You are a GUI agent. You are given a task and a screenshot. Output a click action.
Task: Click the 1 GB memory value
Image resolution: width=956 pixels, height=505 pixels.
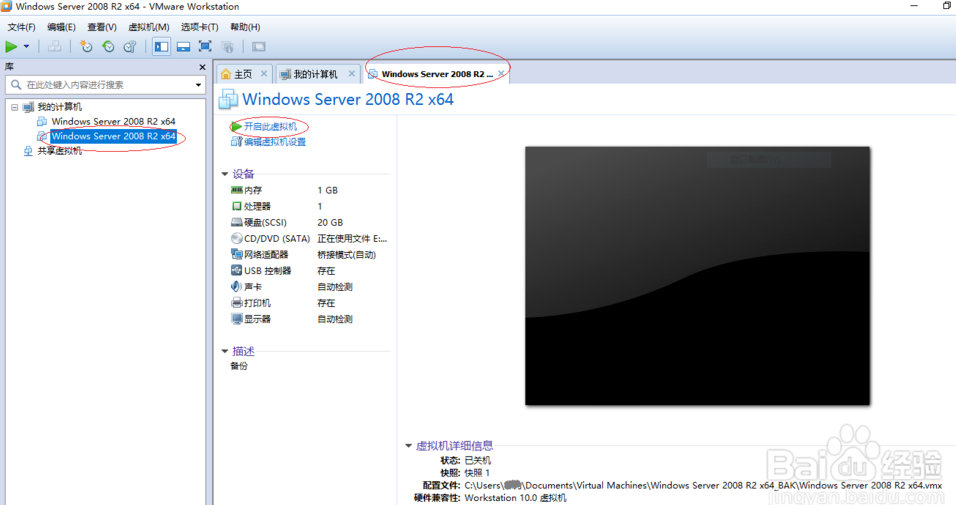327,190
